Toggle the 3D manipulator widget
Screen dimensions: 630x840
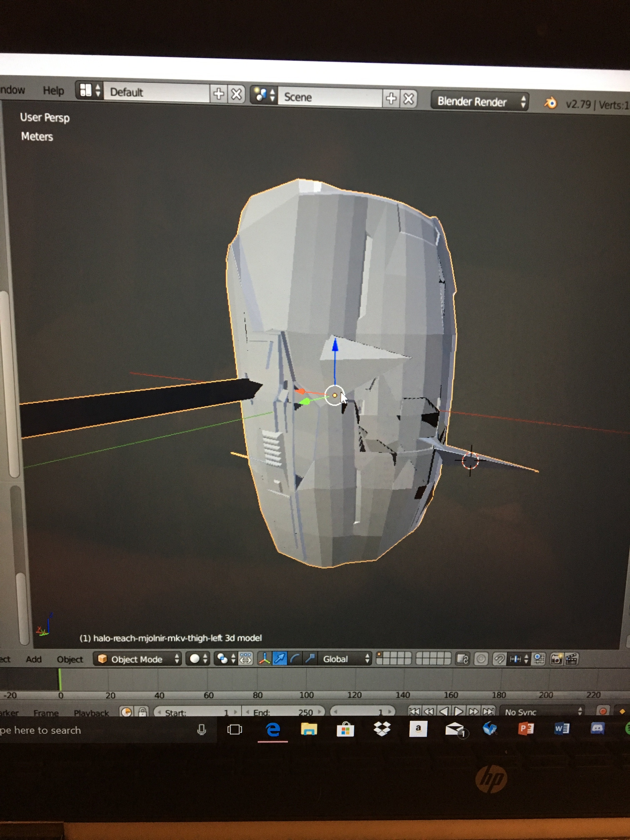[x=264, y=659]
